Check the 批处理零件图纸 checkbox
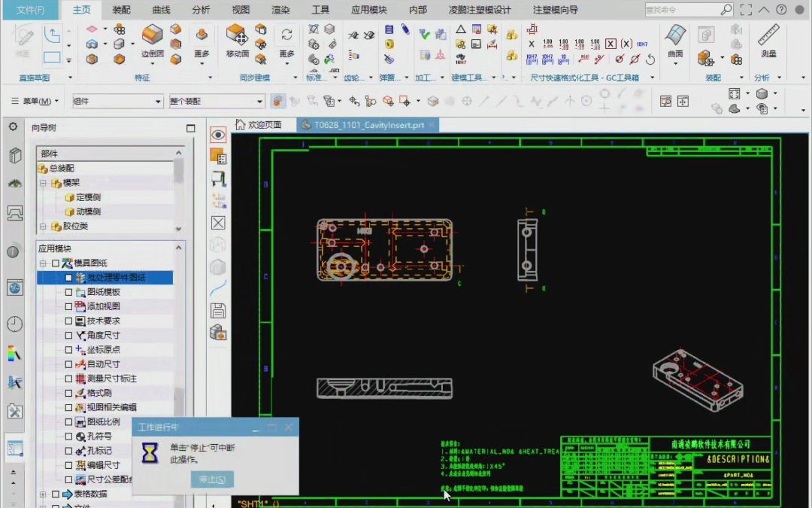 (68, 277)
